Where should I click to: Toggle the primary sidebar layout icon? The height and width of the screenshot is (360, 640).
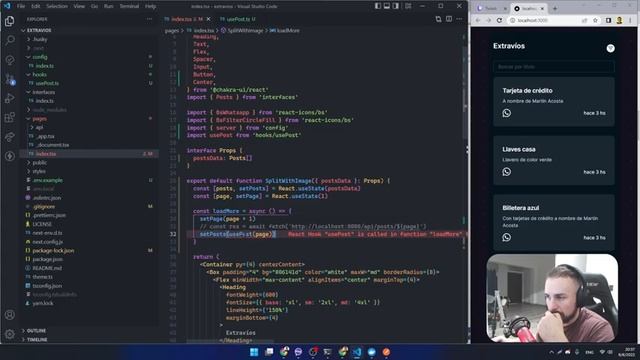point(378,6)
